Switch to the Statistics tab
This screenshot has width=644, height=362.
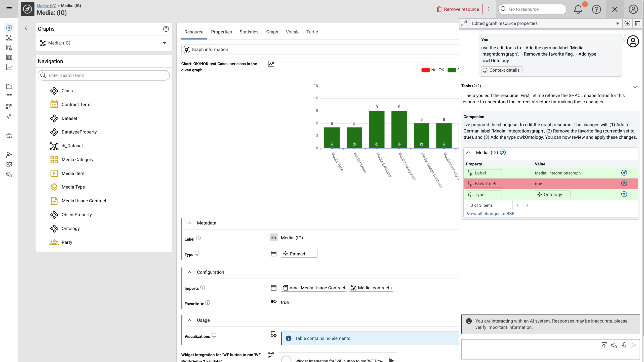tap(249, 32)
